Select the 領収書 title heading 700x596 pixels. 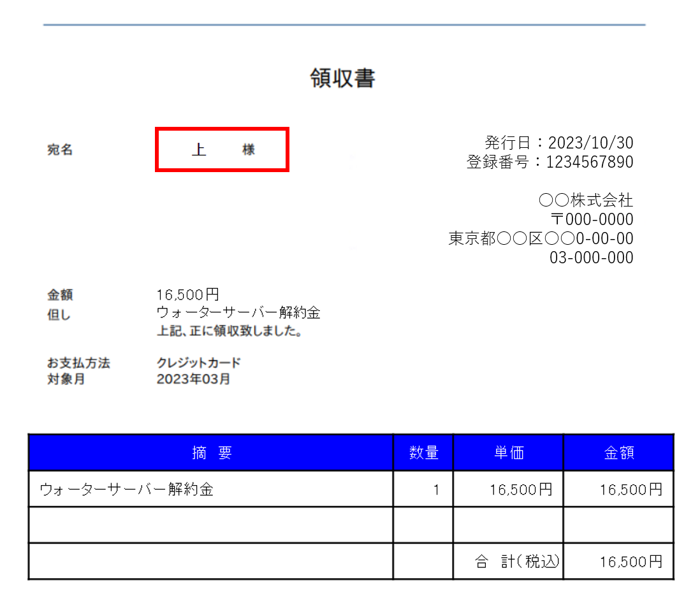(x=342, y=78)
